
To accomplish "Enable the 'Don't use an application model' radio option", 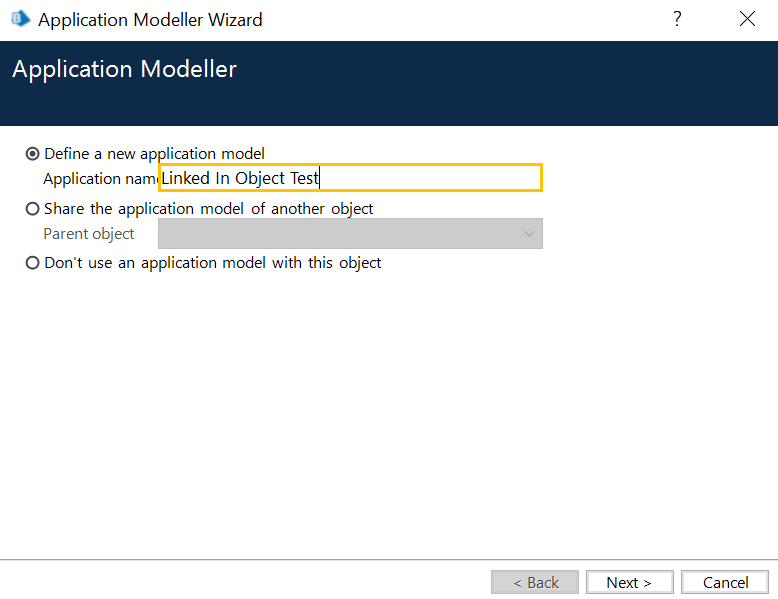I will 33,263.
